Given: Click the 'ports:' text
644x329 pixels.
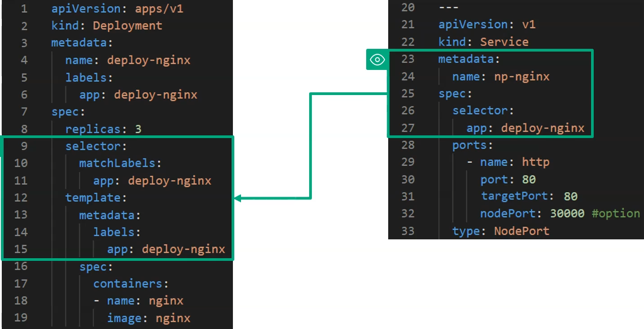Looking at the screenshot, I should (x=473, y=145).
